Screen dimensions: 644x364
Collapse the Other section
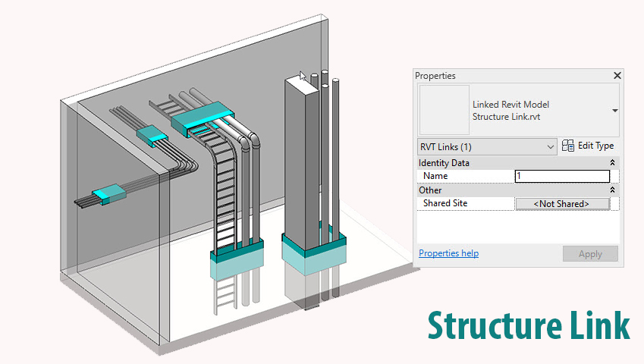612,190
